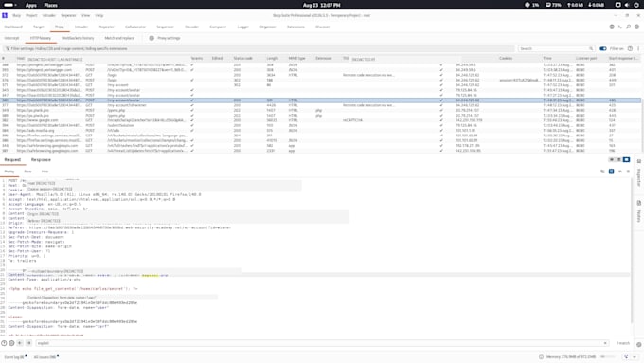
Task: Switch to the Logger tab
Action: (243, 27)
